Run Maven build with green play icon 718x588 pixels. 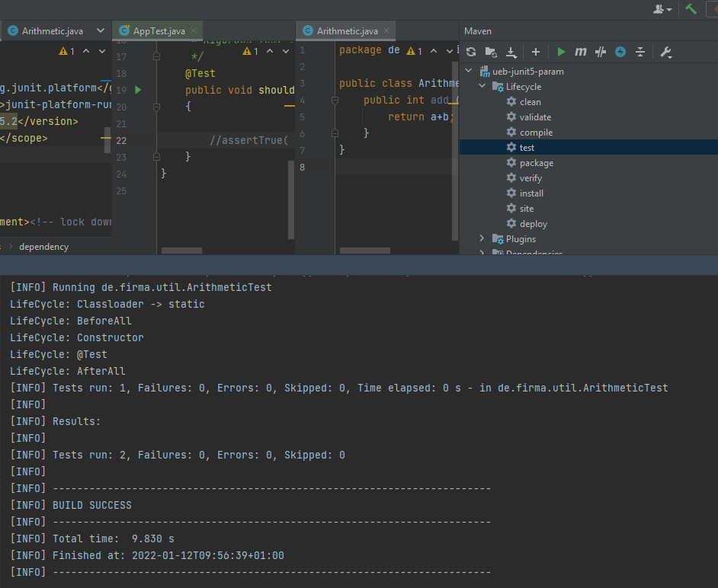[x=561, y=52]
